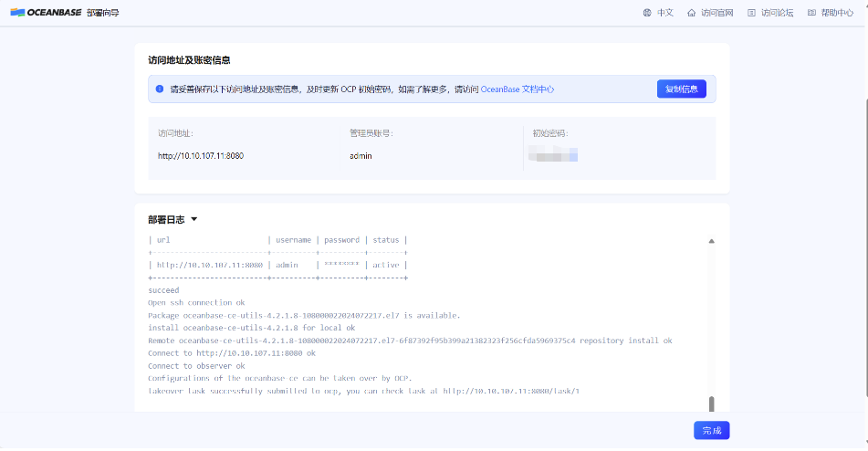Click the 部署日志 heading

click(x=166, y=220)
